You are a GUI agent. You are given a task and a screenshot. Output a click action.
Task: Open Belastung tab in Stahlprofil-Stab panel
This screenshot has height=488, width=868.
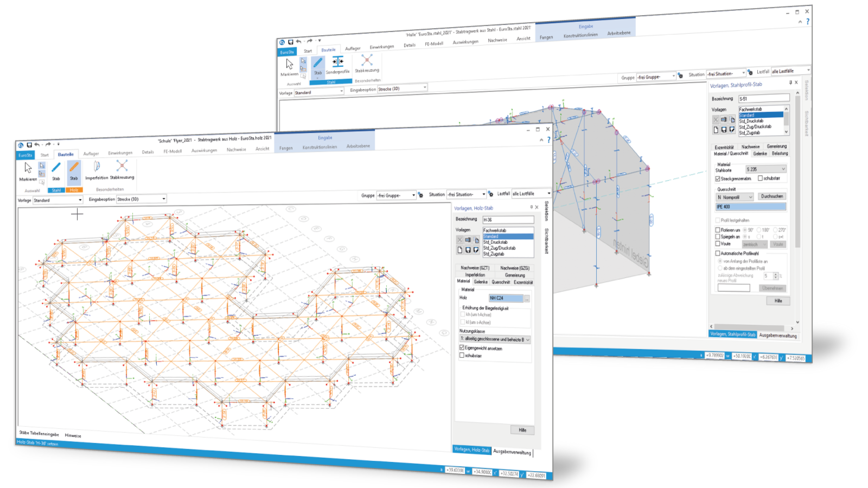[x=780, y=153]
